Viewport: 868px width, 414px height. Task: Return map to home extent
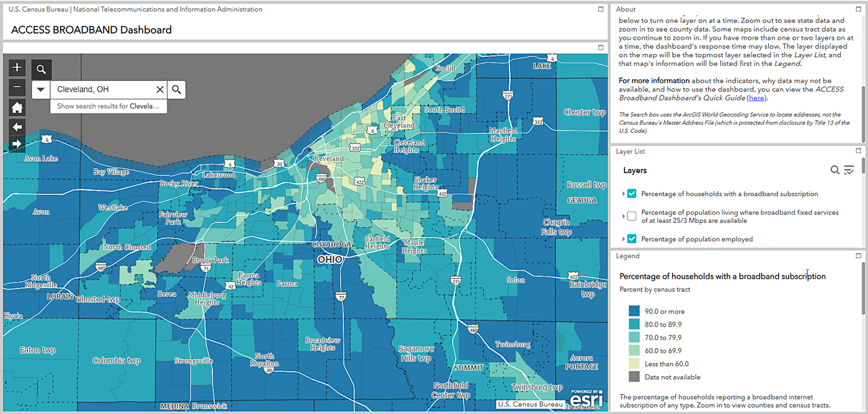[17, 107]
